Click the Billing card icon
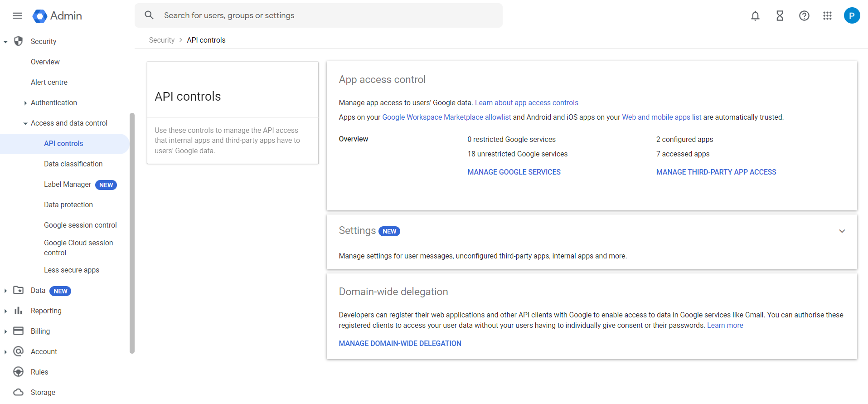Viewport: 868px width, 404px height. coord(18,331)
